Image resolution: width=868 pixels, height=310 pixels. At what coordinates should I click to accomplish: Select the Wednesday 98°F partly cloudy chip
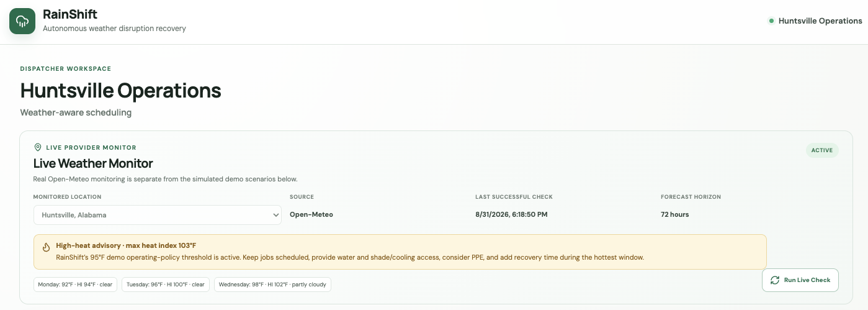pyautogui.click(x=273, y=285)
